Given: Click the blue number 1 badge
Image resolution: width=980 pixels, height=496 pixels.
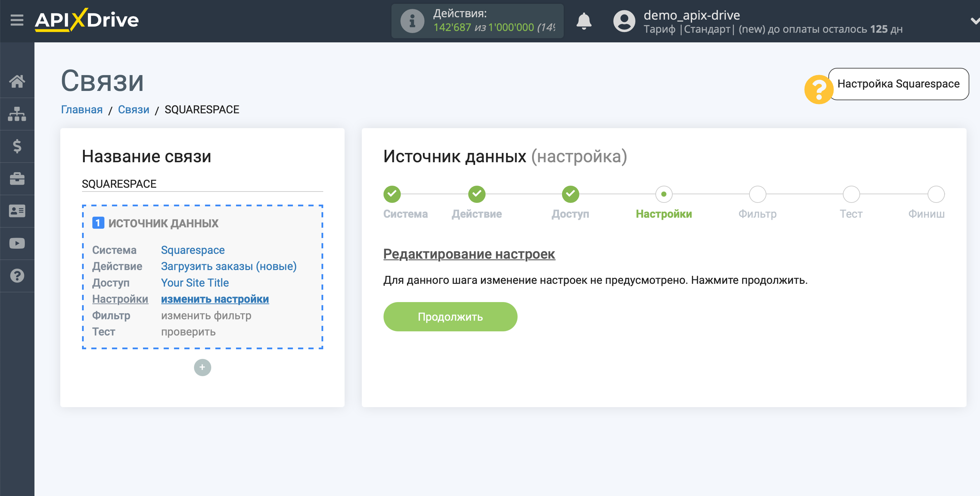Looking at the screenshot, I should point(98,223).
